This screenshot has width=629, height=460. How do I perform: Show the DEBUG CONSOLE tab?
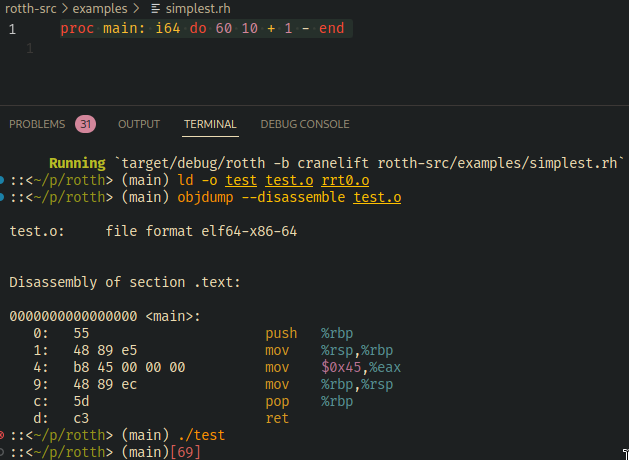pos(305,124)
